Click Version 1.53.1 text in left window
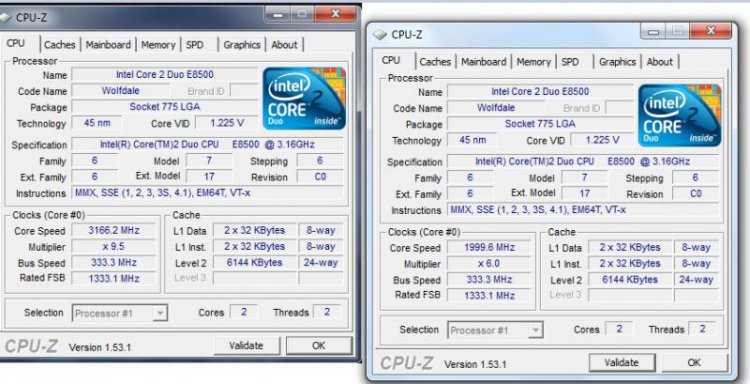The width and height of the screenshot is (750, 384). [100, 348]
